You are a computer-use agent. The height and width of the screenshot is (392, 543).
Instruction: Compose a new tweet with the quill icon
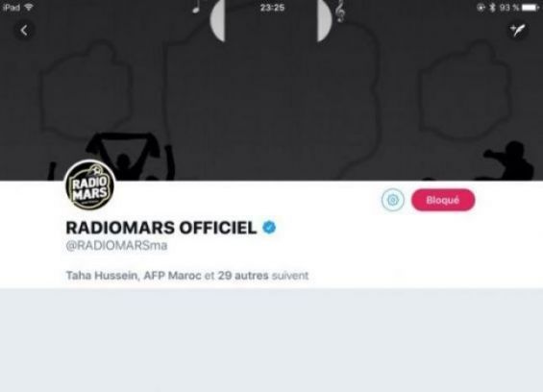point(518,31)
